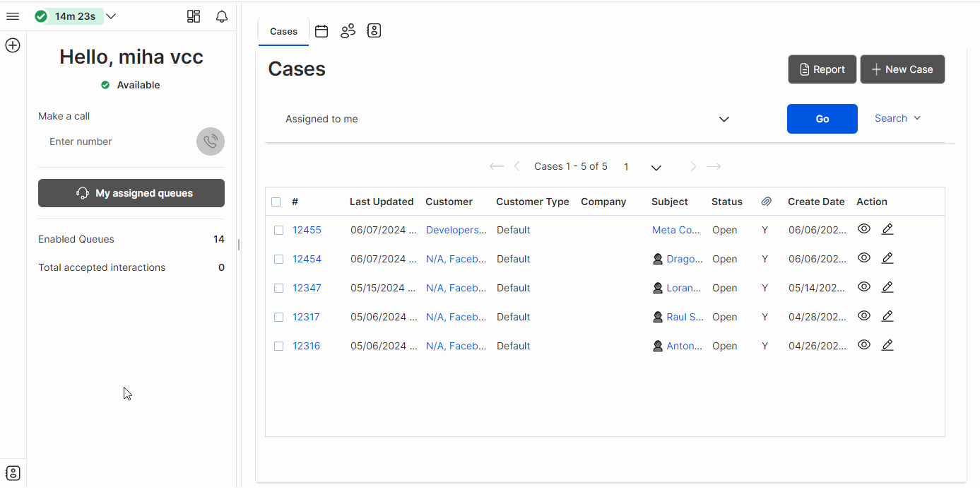The width and height of the screenshot is (980, 488).
Task: Sort by Last Updated column
Action: (x=382, y=202)
